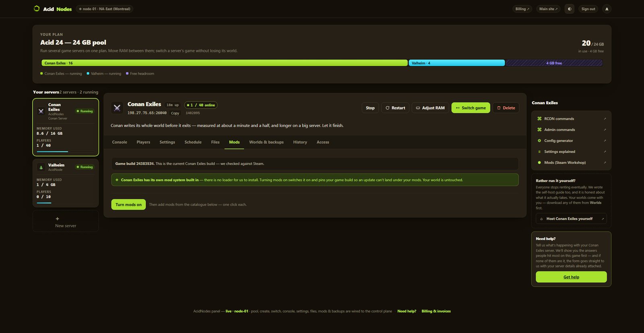
Task: Open Billing & invoices footer link
Action: 436,311
